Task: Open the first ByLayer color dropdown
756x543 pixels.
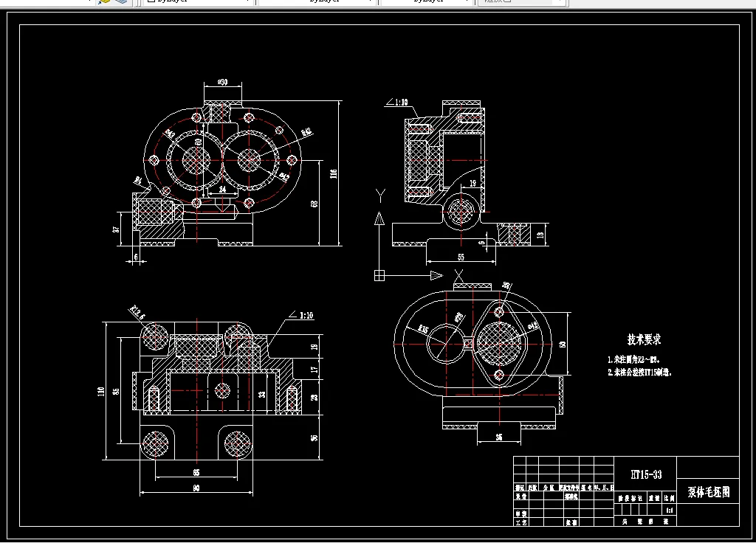Action: [199, 1]
